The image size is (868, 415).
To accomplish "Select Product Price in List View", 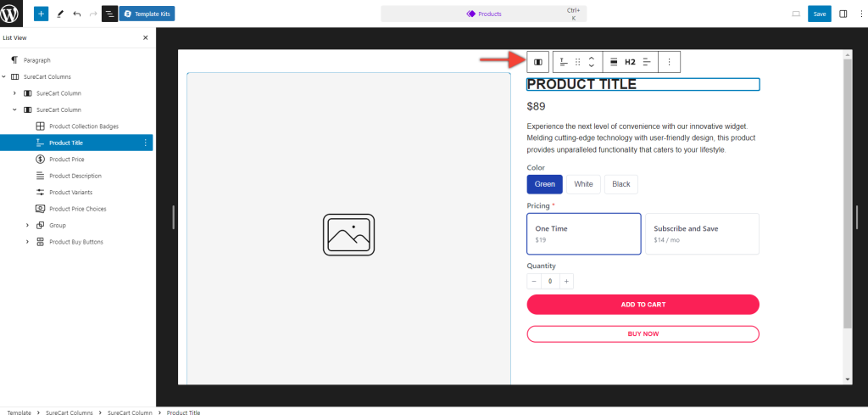I will pyautogui.click(x=66, y=159).
